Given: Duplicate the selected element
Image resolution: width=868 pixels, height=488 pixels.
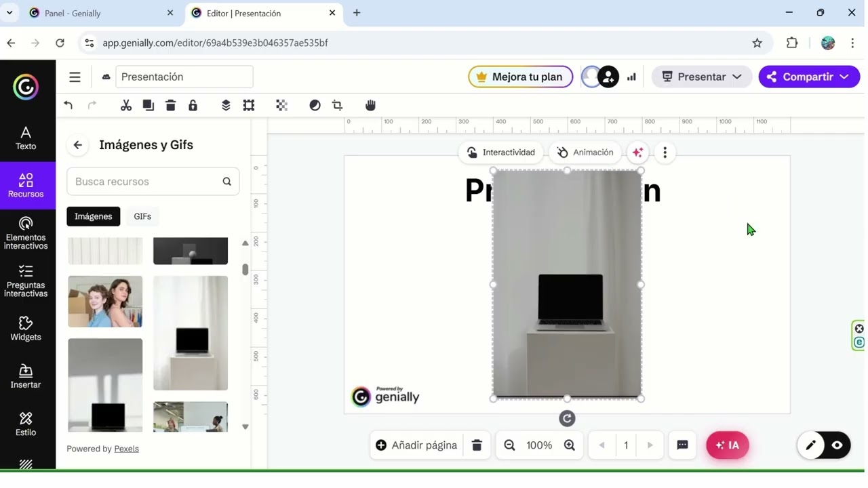Looking at the screenshot, I should click(x=149, y=105).
